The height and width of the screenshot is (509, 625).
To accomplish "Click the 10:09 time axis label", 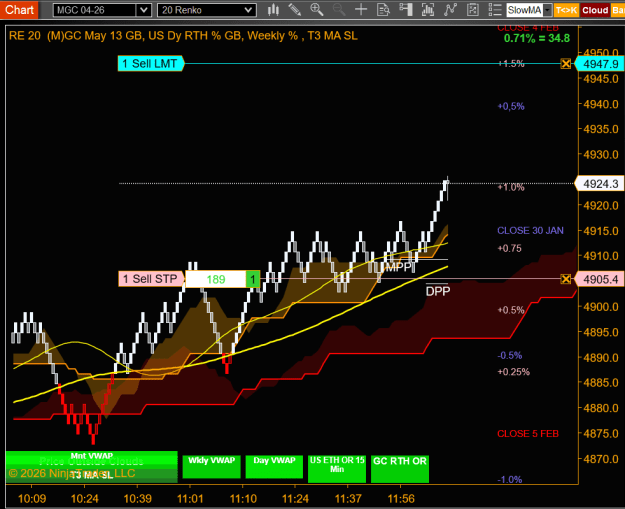I will point(32,499).
